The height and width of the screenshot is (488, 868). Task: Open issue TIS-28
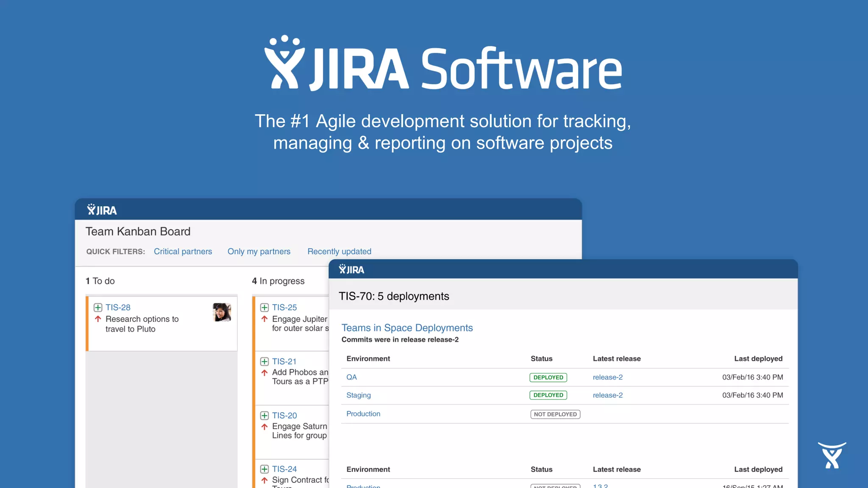tap(118, 308)
